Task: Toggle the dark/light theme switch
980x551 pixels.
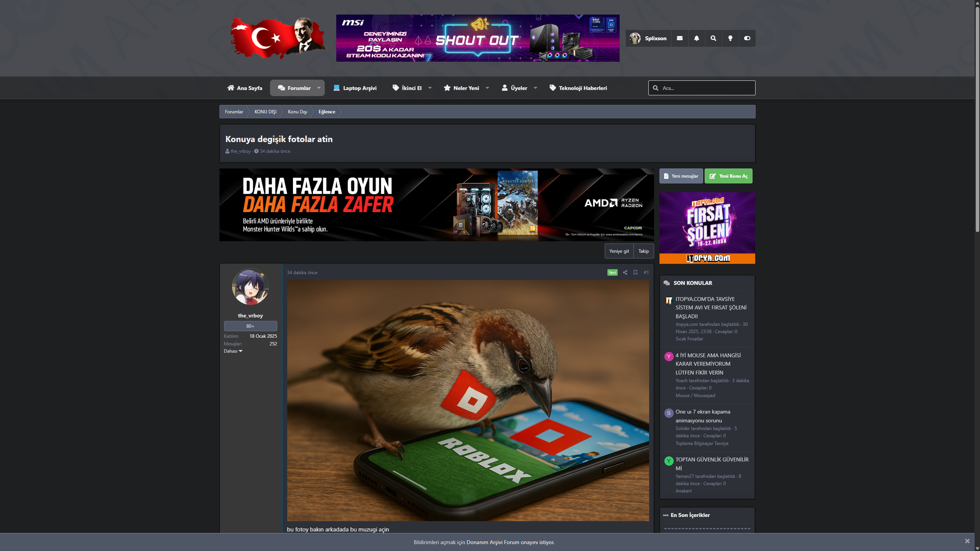Action: pyautogui.click(x=747, y=38)
